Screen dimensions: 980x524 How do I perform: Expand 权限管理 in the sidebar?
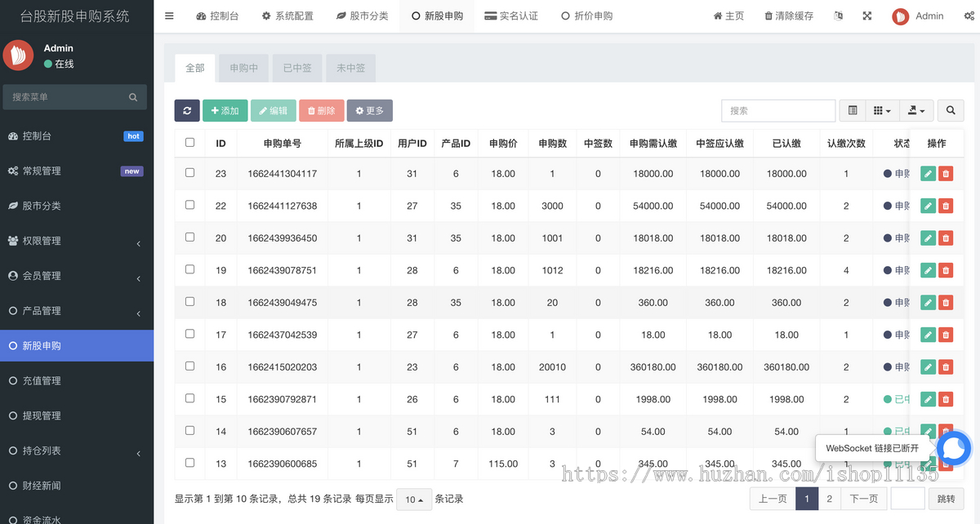(x=77, y=241)
